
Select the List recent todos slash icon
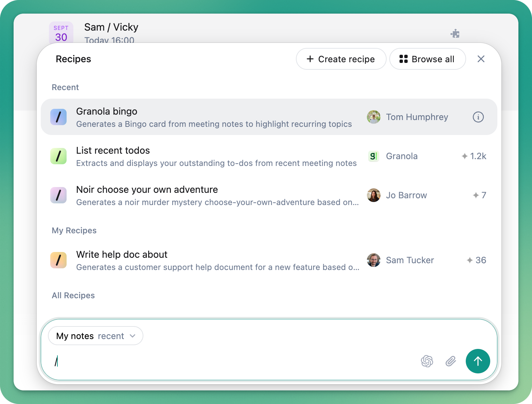point(58,156)
